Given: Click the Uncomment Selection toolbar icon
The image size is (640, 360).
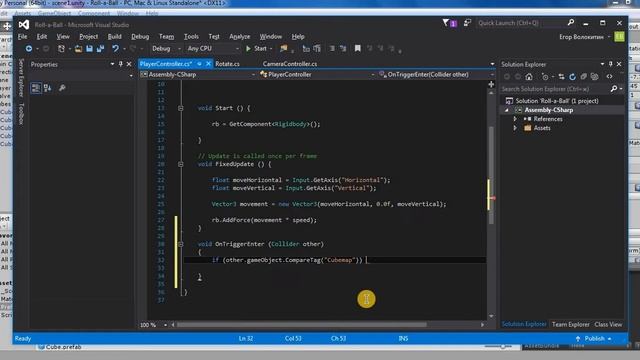Looking at the screenshot, I should pyautogui.click(x=343, y=49).
